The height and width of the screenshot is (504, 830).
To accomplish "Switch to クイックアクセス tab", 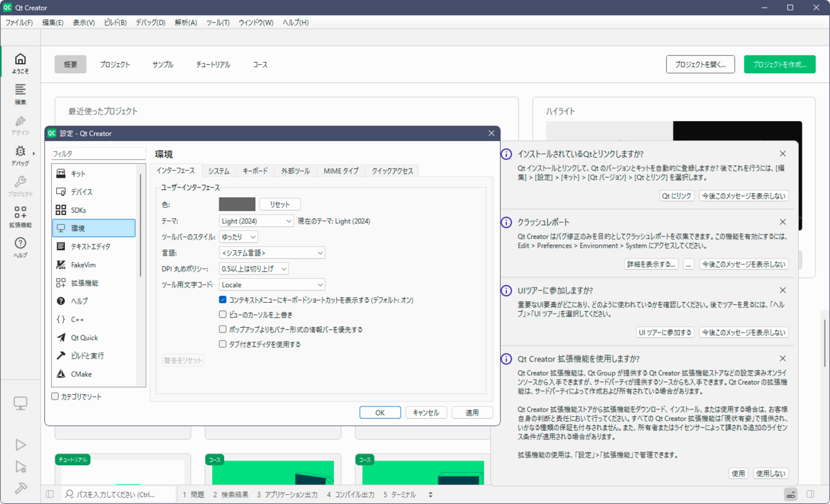I will 392,171.
